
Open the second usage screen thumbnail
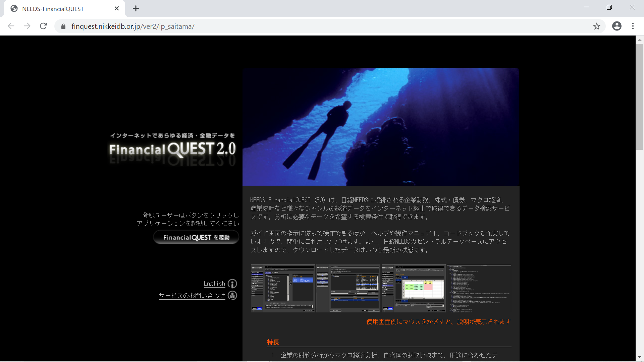tap(348, 288)
